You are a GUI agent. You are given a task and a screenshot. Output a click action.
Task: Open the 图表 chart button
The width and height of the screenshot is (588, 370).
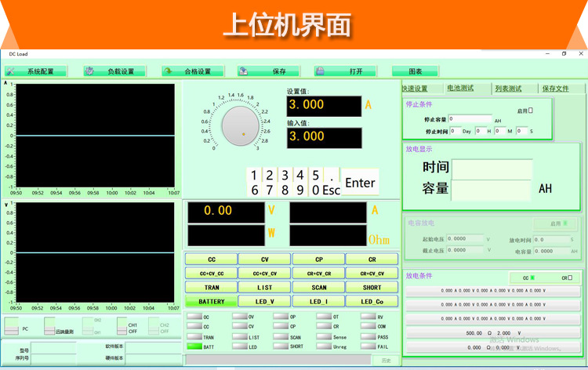[415, 71]
